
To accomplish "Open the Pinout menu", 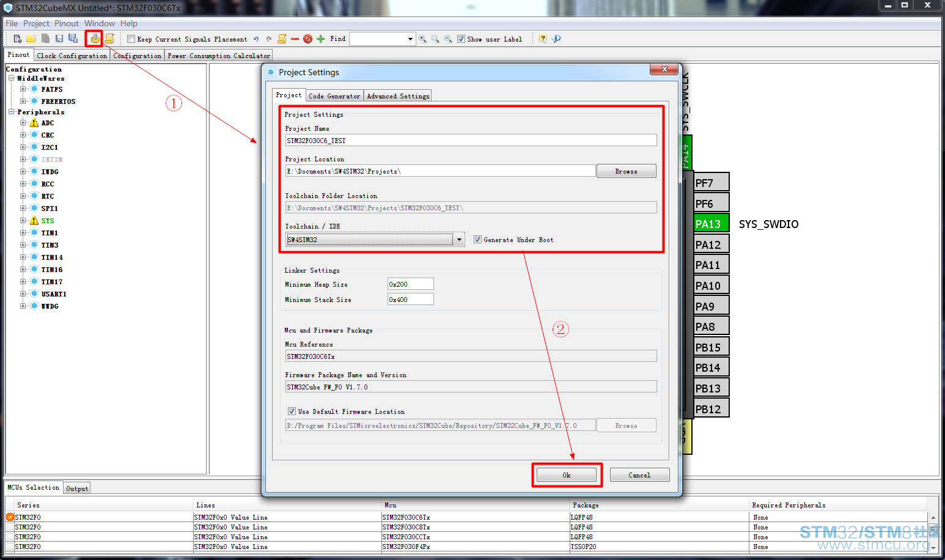I will (67, 23).
